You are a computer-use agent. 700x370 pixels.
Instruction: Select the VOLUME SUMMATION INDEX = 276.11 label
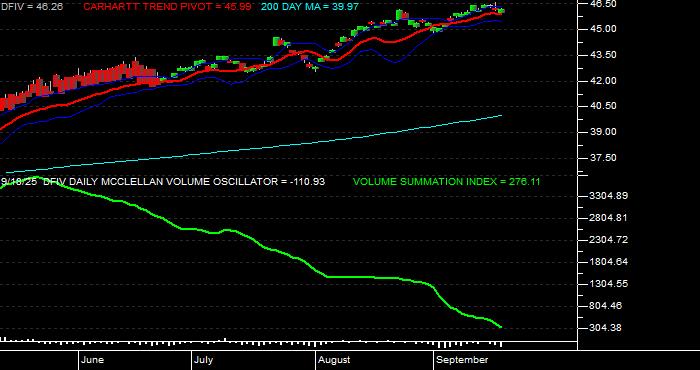point(446,182)
